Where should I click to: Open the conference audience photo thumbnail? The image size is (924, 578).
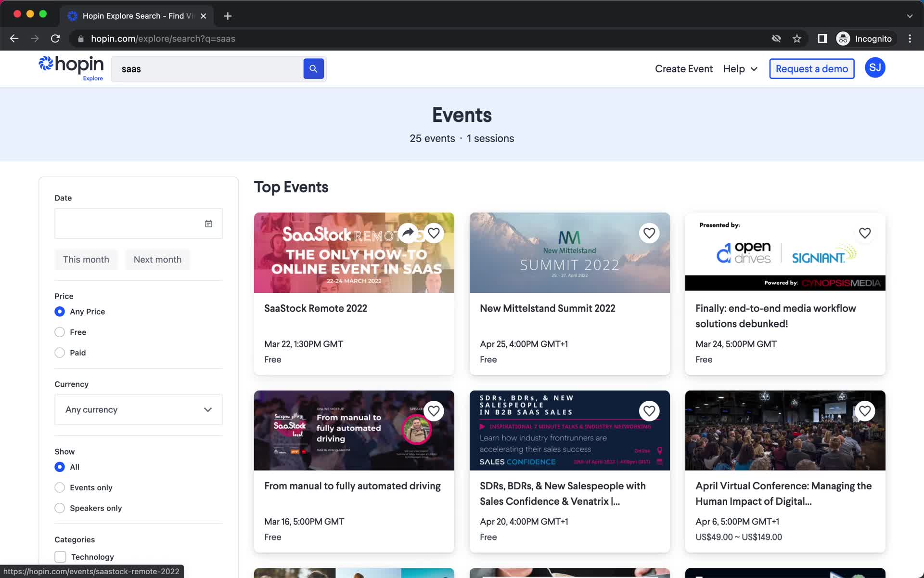coord(785,431)
